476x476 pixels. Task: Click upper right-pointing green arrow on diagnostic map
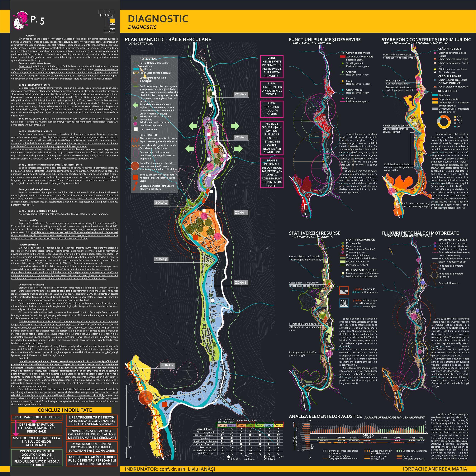tap(235, 126)
